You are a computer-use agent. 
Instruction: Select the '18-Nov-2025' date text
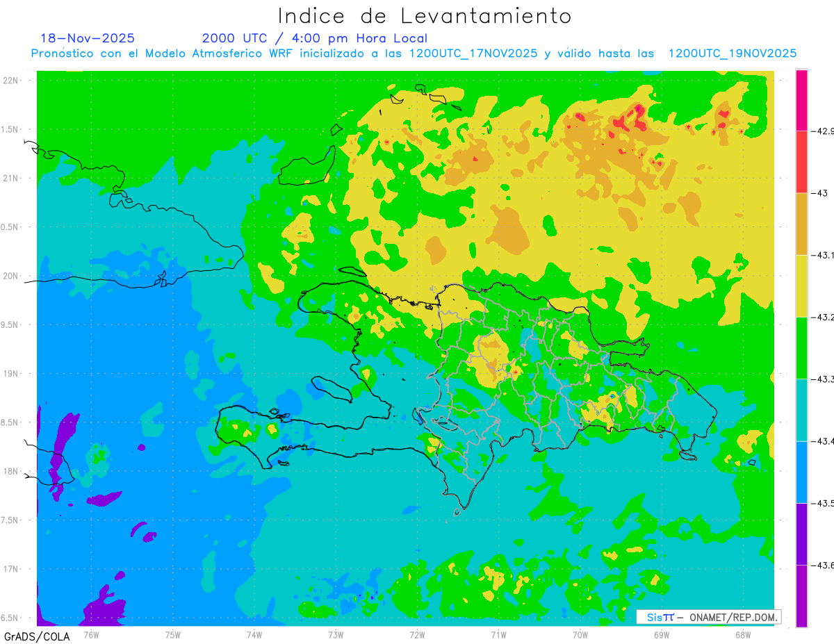tap(88, 38)
